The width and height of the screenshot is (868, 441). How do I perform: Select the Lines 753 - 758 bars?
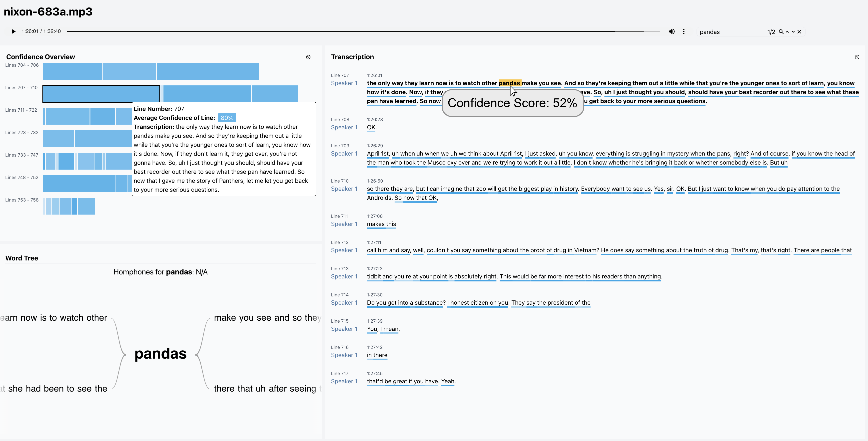69,206
